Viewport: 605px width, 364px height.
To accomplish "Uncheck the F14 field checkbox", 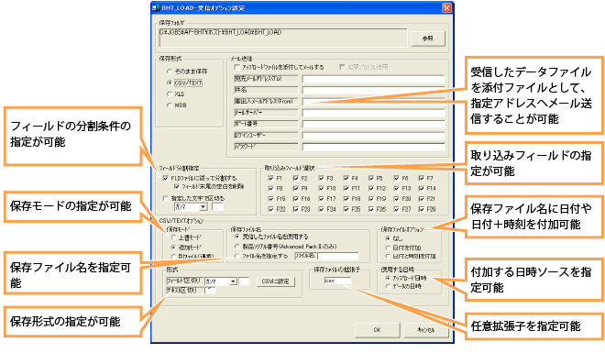I will coord(422,188).
